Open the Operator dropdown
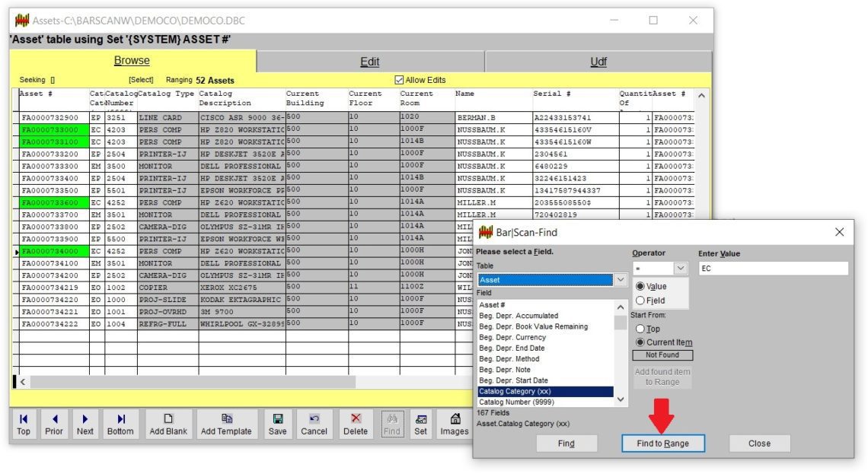The image size is (868, 474). tap(680, 269)
